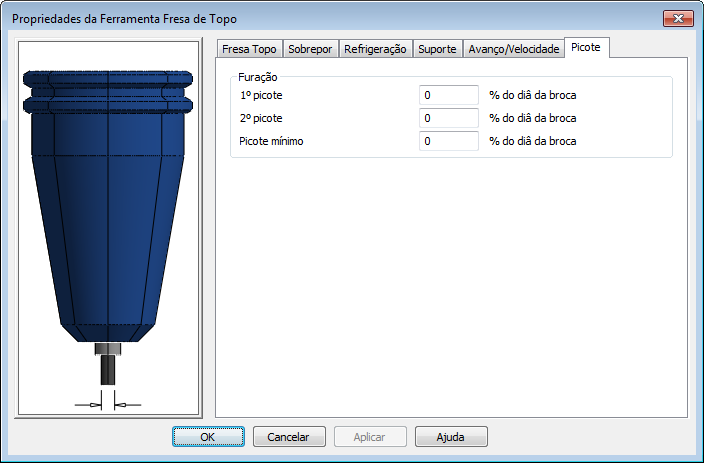Click the 2º picote label
704x463 pixels.
tap(261, 118)
